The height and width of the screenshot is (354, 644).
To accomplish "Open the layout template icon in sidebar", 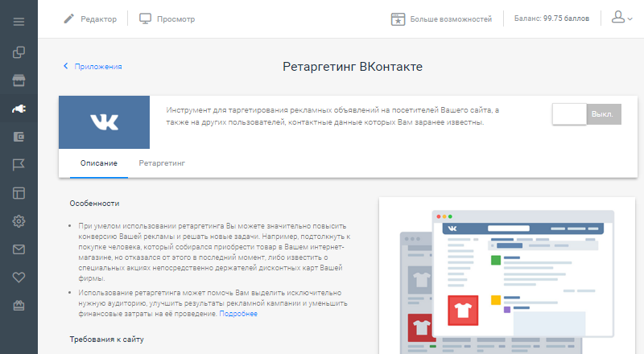I will 19,193.
